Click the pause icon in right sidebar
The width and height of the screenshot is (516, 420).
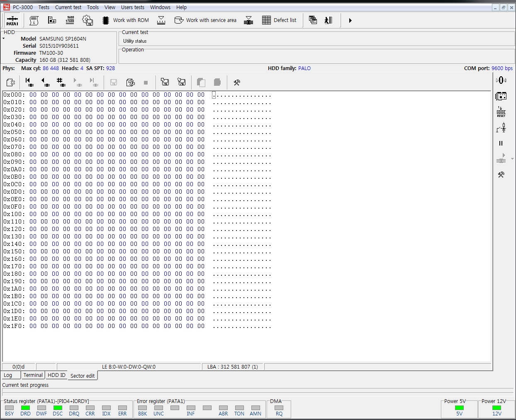coord(501,143)
